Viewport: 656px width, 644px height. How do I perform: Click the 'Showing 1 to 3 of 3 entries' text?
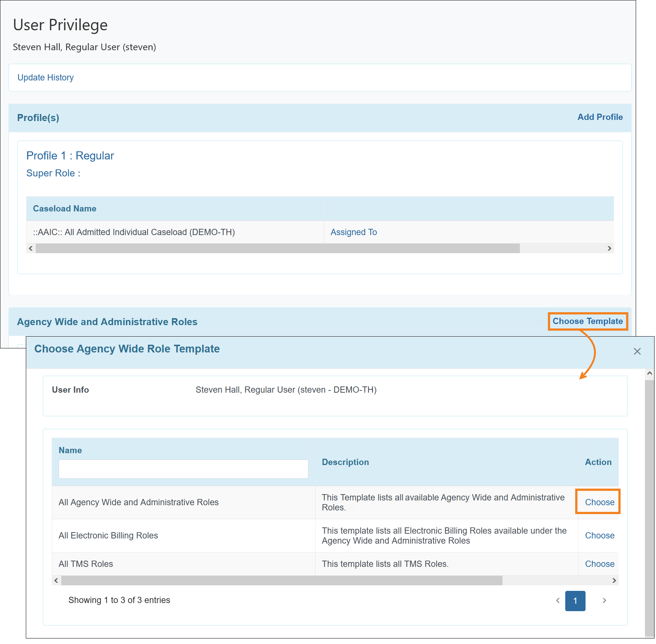pos(119,600)
